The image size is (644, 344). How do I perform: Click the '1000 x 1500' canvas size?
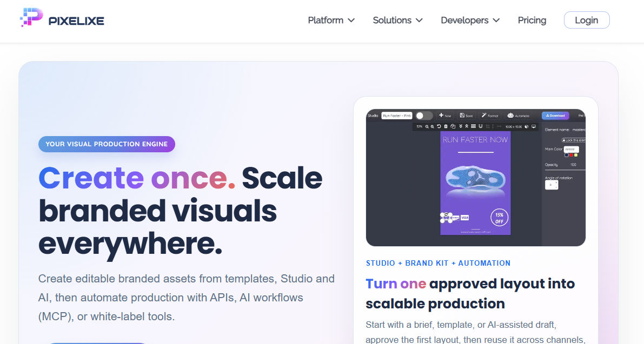(x=513, y=127)
